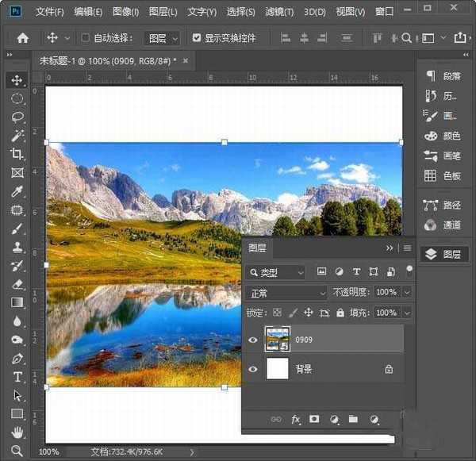Open the 路径 panel button

pyautogui.click(x=443, y=205)
